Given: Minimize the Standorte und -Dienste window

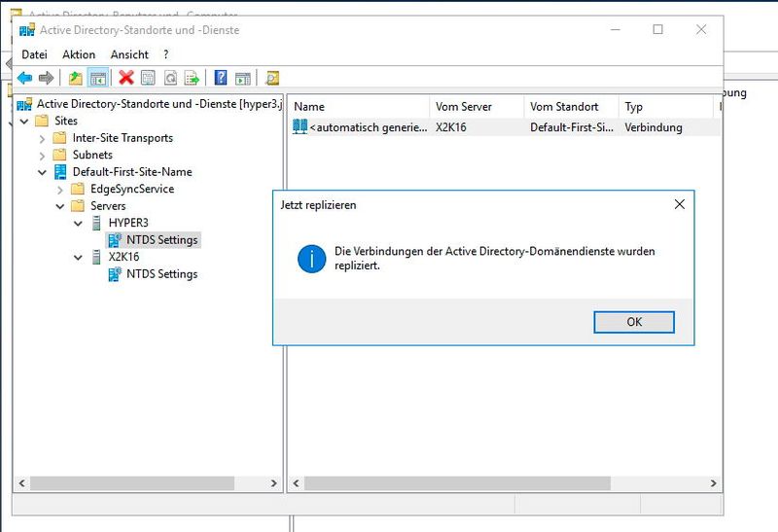Looking at the screenshot, I should 616,30.
